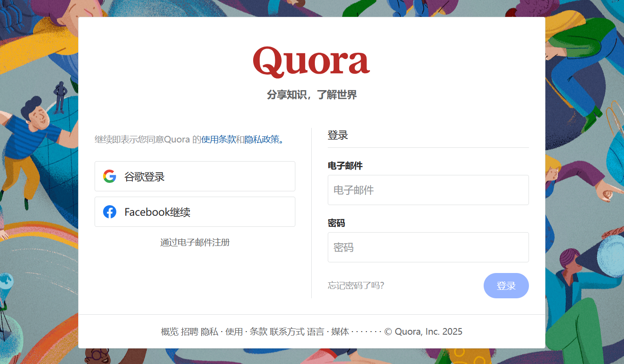Open the 概览 footer link

(x=170, y=332)
